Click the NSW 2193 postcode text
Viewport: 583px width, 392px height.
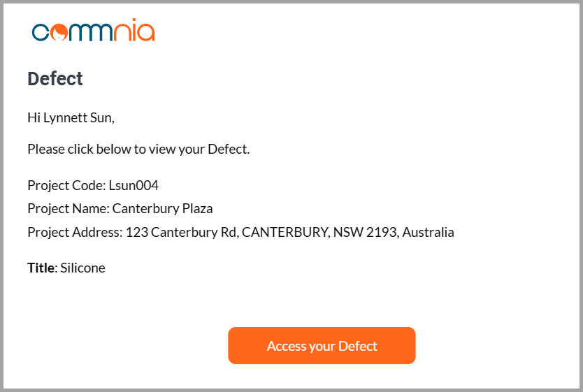pyautogui.click(x=366, y=232)
